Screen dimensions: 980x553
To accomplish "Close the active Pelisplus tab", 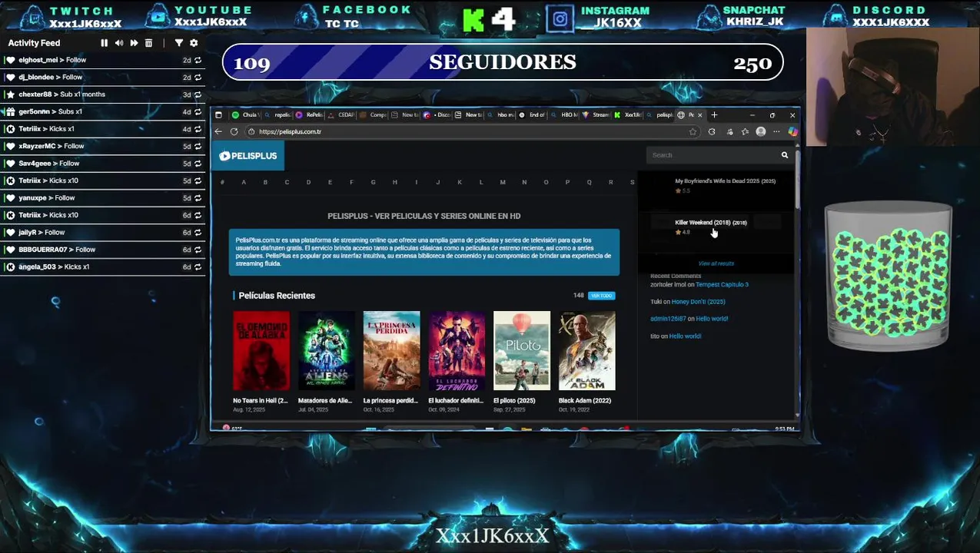I will pyautogui.click(x=699, y=115).
